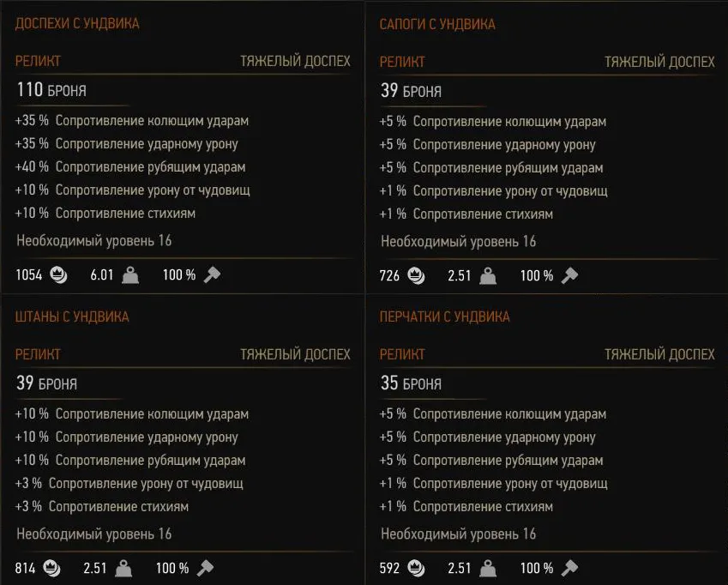Click durability hammer icon in Доспехи с Ундвика panel
Screen dimensions: 728x585
213,274
